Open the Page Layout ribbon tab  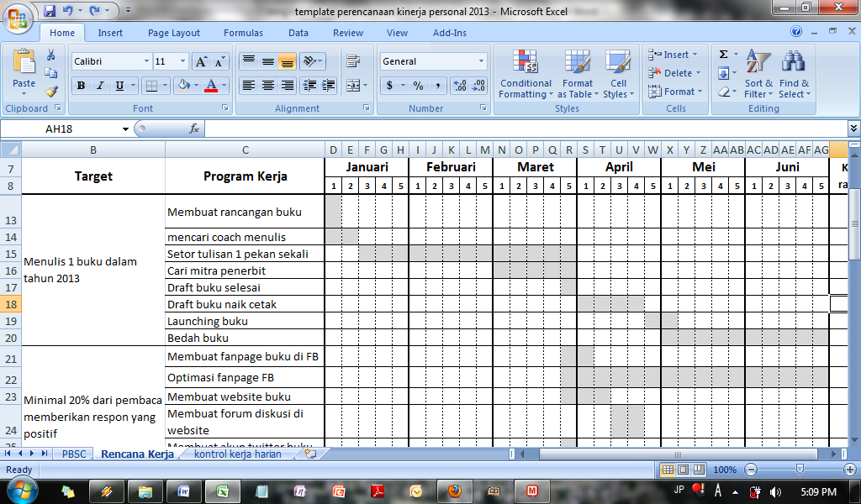click(173, 33)
